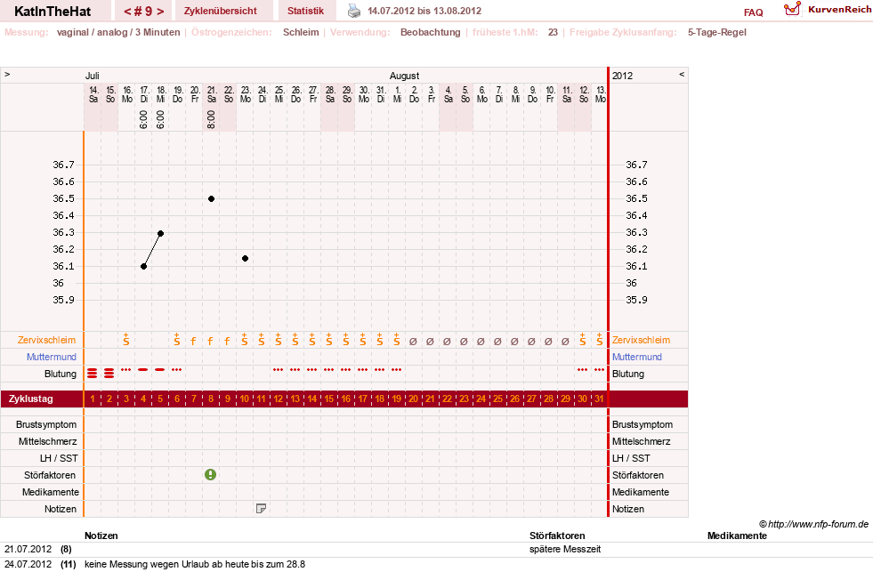Select the temperature point at 36.5 on 21 July
The height and width of the screenshot is (588, 873).
click(x=211, y=198)
